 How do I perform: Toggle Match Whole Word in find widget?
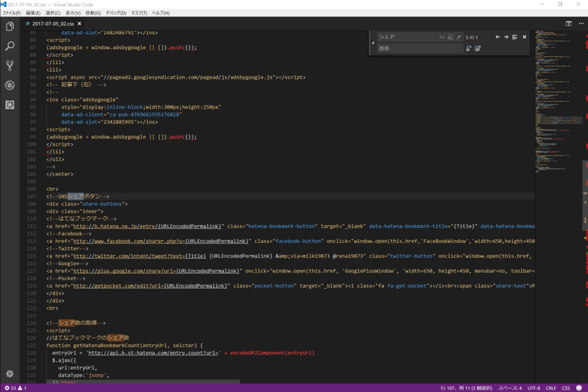point(450,37)
